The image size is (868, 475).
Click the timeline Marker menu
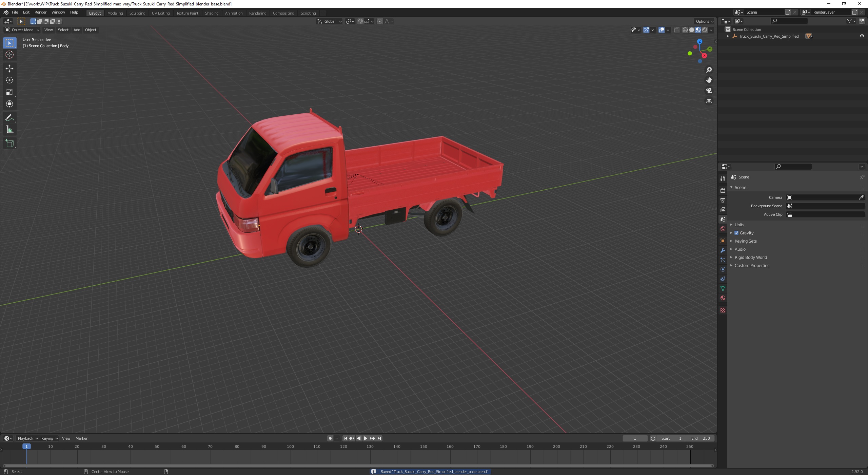[81, 438]
